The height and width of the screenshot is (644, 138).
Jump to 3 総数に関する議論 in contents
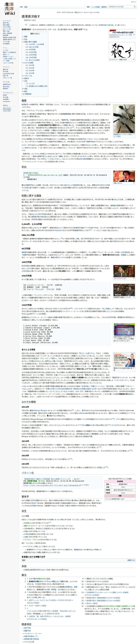30,42
